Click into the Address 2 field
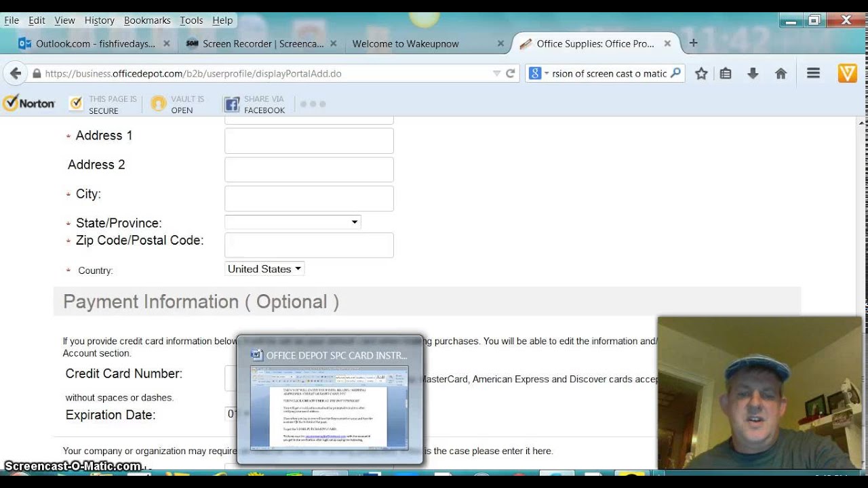The width and height of the screenshot is (868, 488). tap(309, 169)
